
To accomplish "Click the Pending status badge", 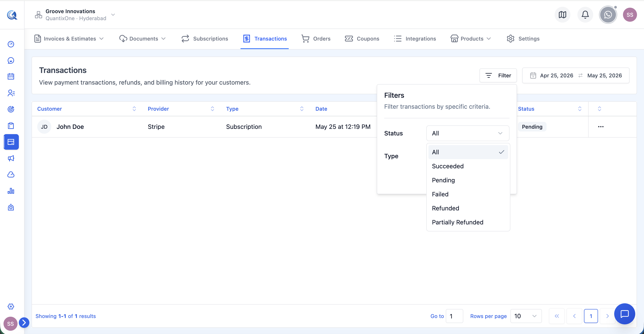I will click(x=532, y=127).
